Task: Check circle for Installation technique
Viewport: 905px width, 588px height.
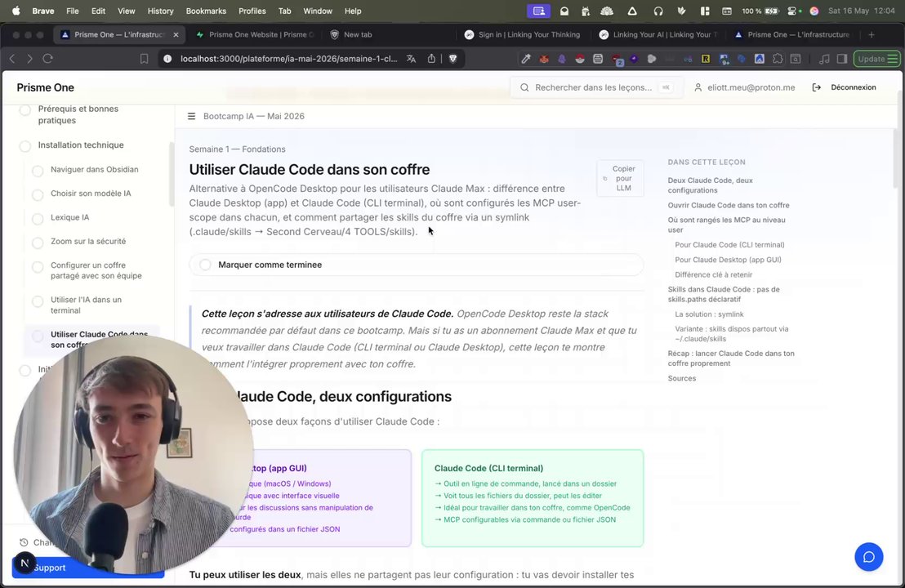Action: (x=25, y=146)
